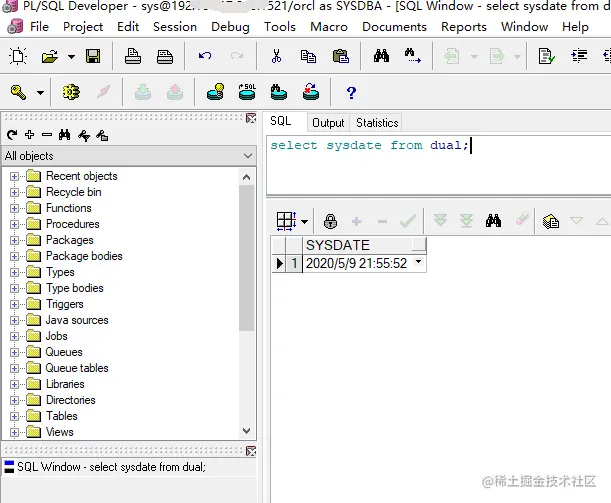Click the document checkmark icon in toolbar
This screenshot has width=611, height=503.
pyautogui.click(x=546, y=56)
